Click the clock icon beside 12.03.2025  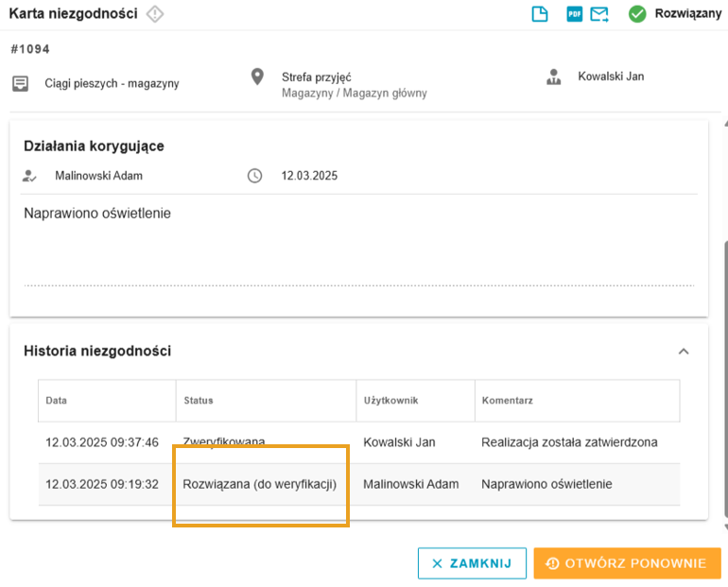(x=254, y=176)
